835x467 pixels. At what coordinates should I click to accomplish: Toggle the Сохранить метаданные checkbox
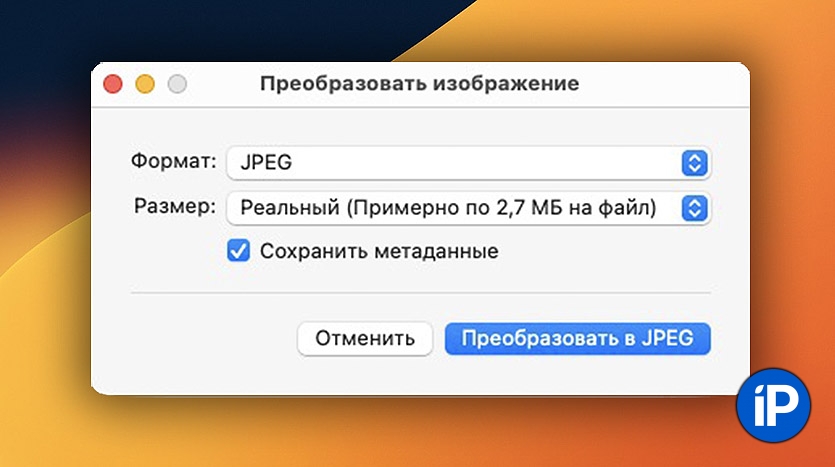pos(238,251)
